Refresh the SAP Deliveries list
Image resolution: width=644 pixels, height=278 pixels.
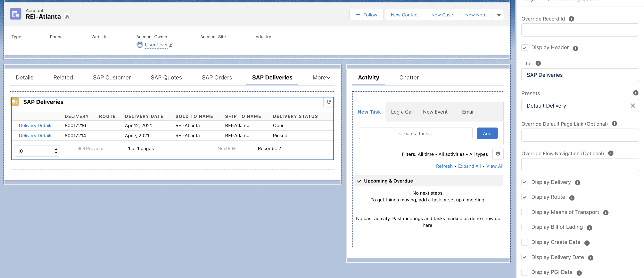[329, 102]
